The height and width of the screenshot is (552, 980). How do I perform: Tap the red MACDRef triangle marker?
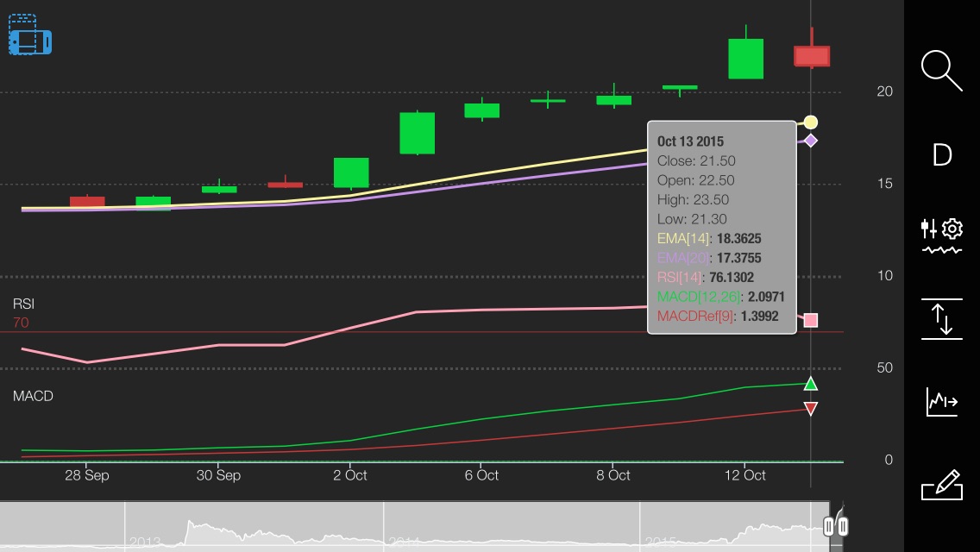(811, 409)
